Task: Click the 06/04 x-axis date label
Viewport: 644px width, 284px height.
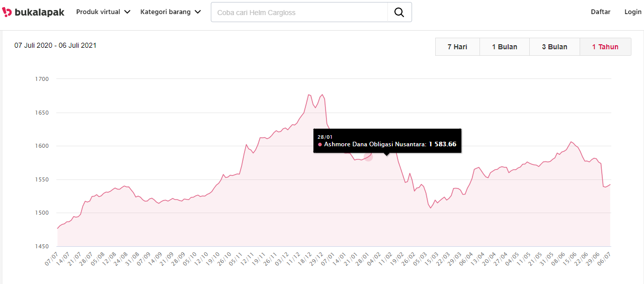Action: coord(467,259)
